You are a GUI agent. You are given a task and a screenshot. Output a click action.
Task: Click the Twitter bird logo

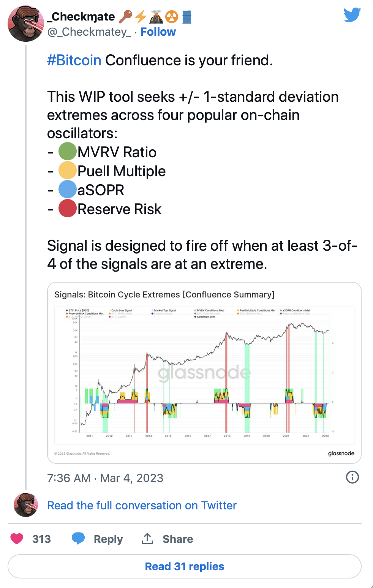pyautogui.click(x=352, y=15)
